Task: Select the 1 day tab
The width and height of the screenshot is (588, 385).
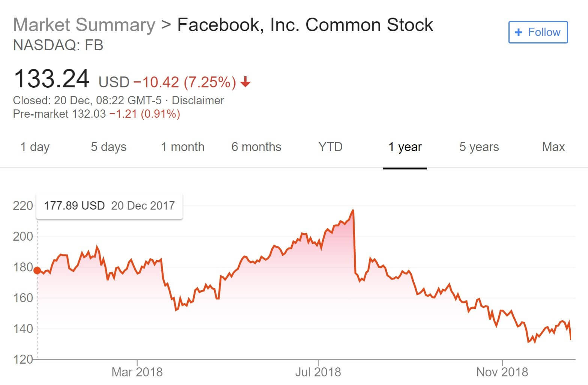Action: pos(35,147)
